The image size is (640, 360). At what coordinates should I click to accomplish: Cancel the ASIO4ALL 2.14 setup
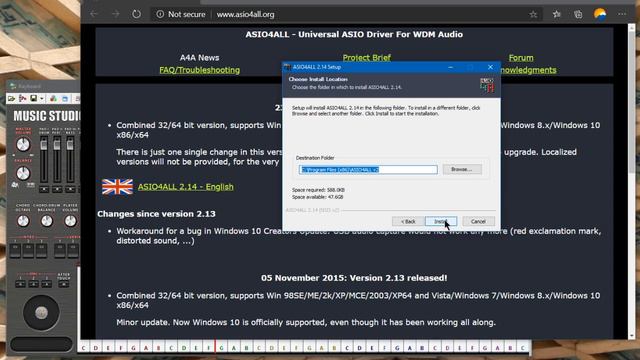(478, 221)
